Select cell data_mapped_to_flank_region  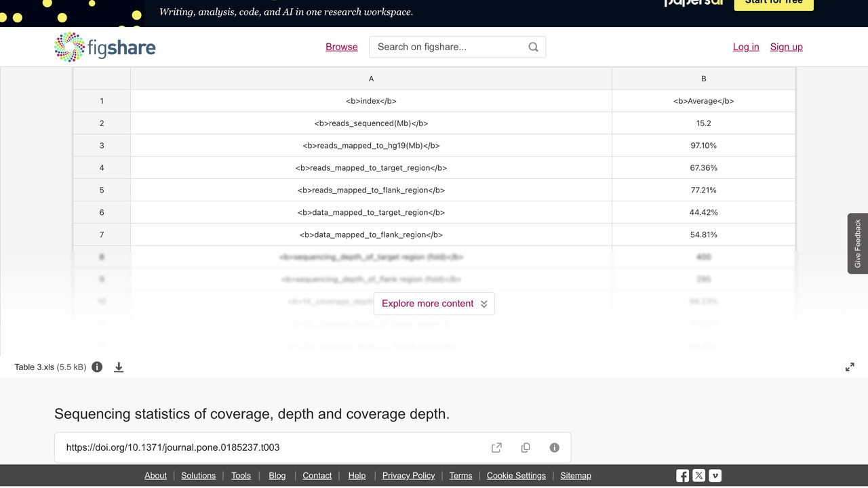371,235
